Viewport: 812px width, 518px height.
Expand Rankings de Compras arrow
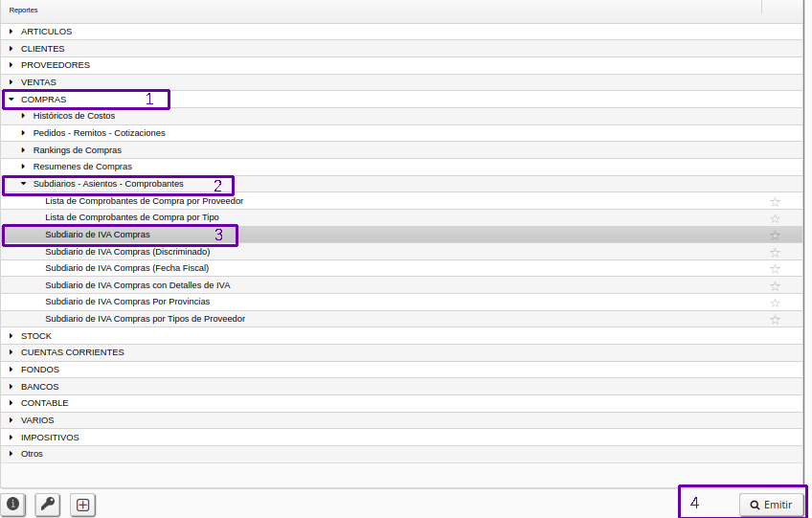(x=23, y=150)
